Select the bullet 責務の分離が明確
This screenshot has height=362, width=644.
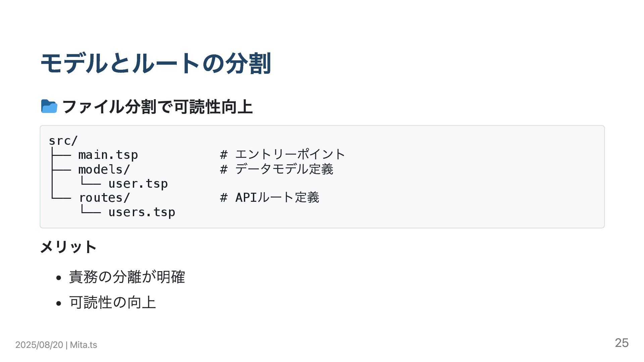click(127, 277)
